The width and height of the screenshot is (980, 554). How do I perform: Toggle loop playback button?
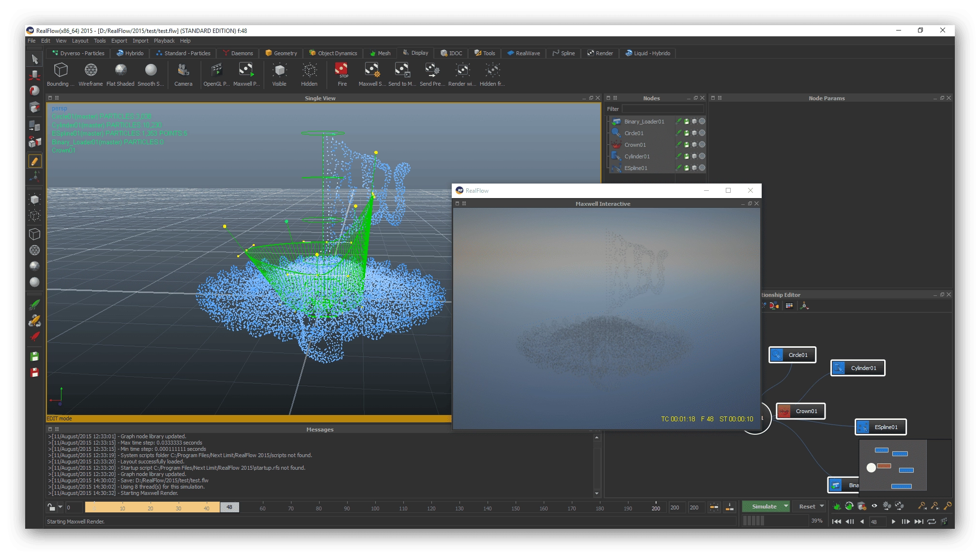pyautogui.click(x=932, y=522)
